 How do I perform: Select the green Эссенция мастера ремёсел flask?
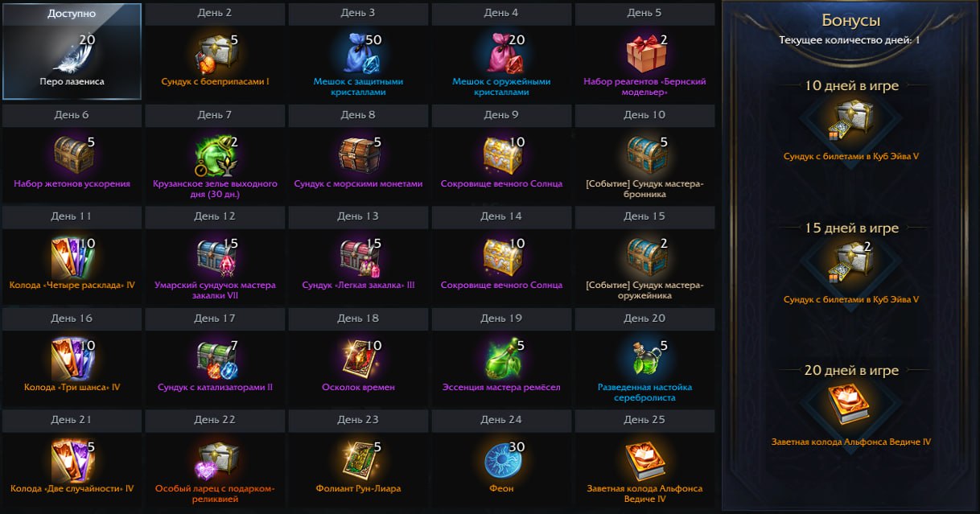point(500,359)
